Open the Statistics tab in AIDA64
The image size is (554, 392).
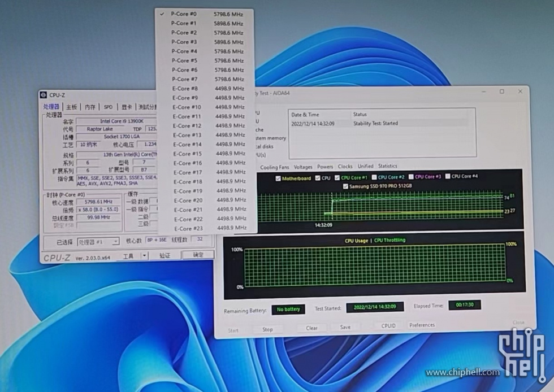tap(388, 165)
